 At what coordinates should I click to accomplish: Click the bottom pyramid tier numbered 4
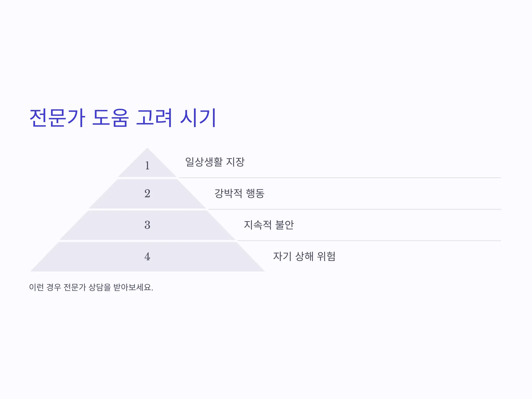pos(147,257)
